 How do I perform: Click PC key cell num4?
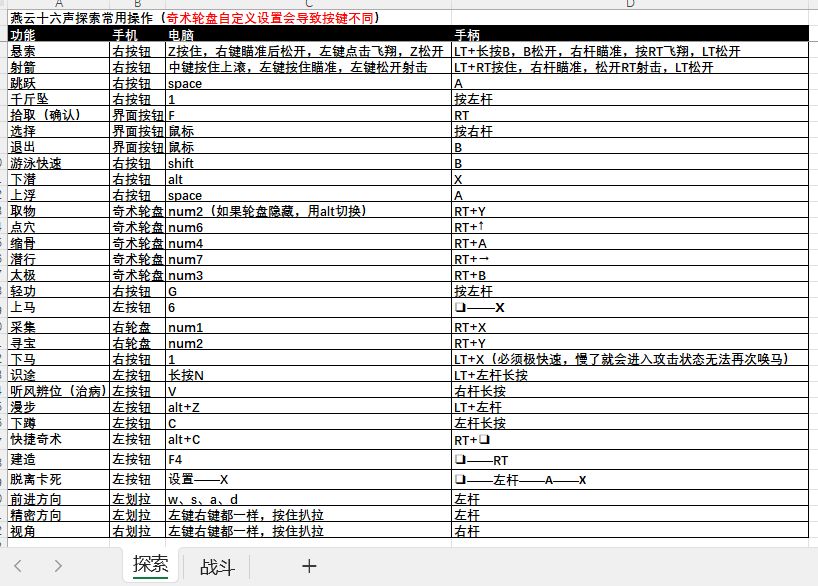click(x=308, y=243)
